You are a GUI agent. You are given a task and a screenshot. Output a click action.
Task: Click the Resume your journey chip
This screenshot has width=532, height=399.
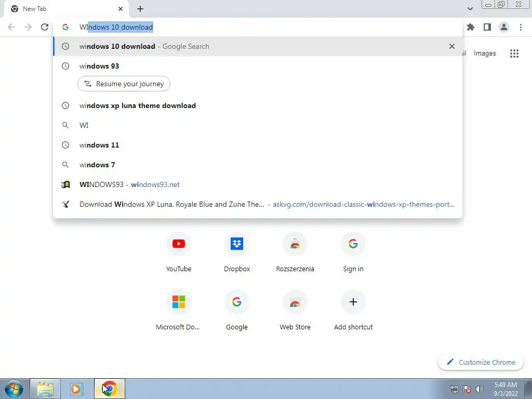(124, 84)
